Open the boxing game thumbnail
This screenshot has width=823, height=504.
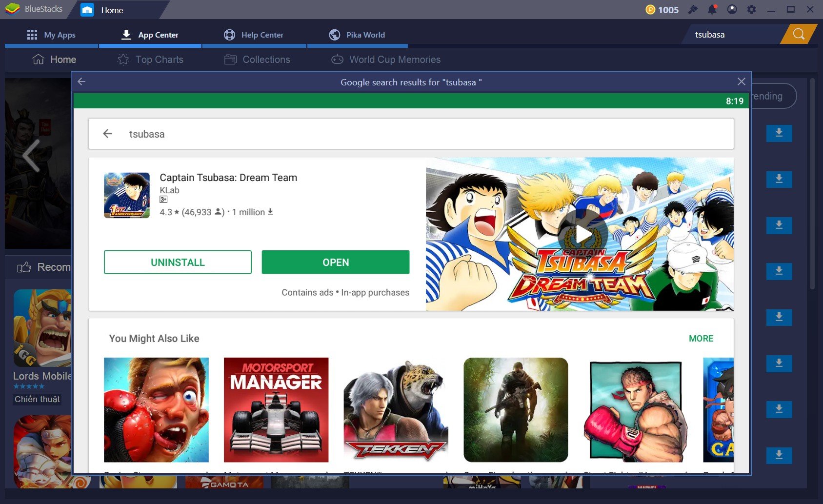(x=156, y=410)
